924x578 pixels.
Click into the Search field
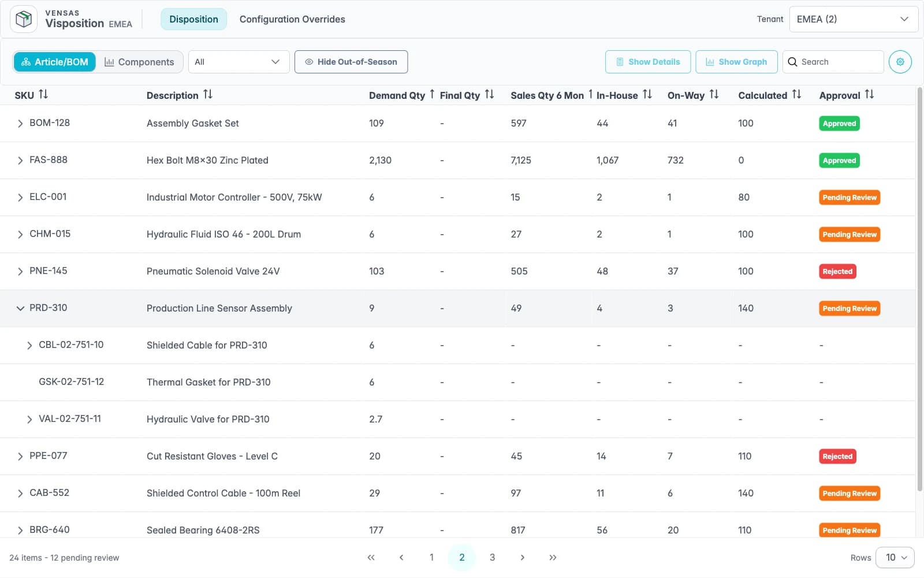point(833,62)
